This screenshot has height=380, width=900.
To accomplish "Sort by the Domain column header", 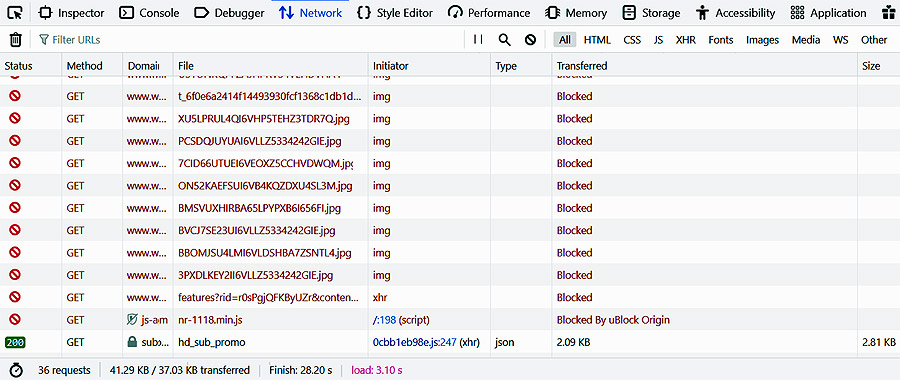I will tap(148, 66).
